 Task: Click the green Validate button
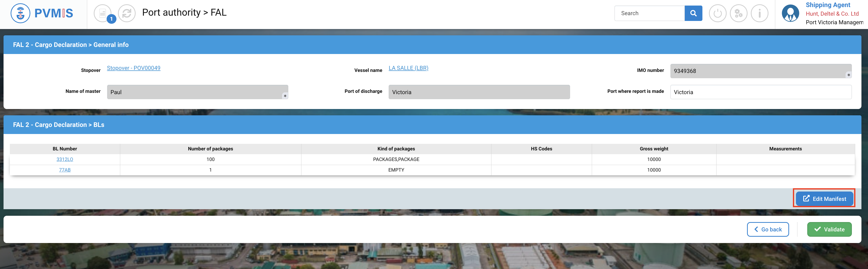829,229
